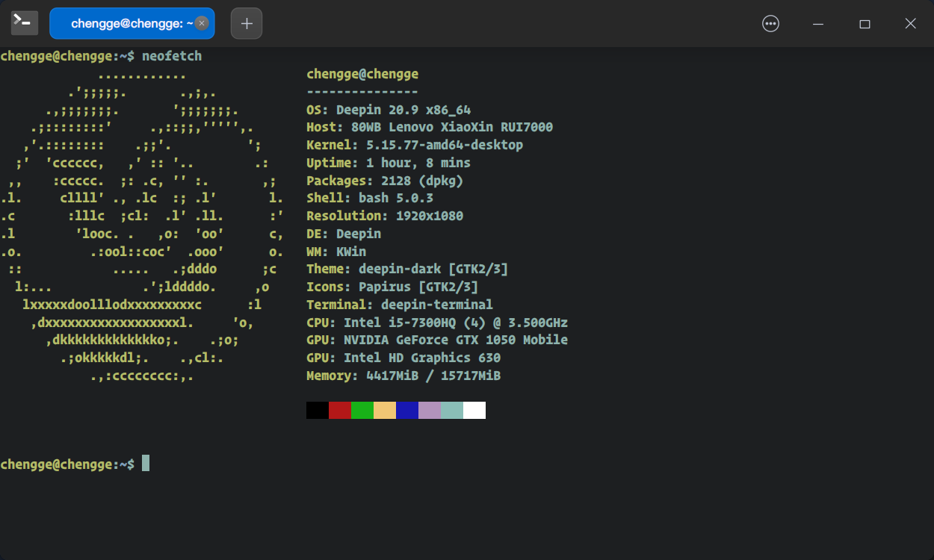Minimize the terminal window
This screenshot has height=560, width=934.
pos(817,23)
